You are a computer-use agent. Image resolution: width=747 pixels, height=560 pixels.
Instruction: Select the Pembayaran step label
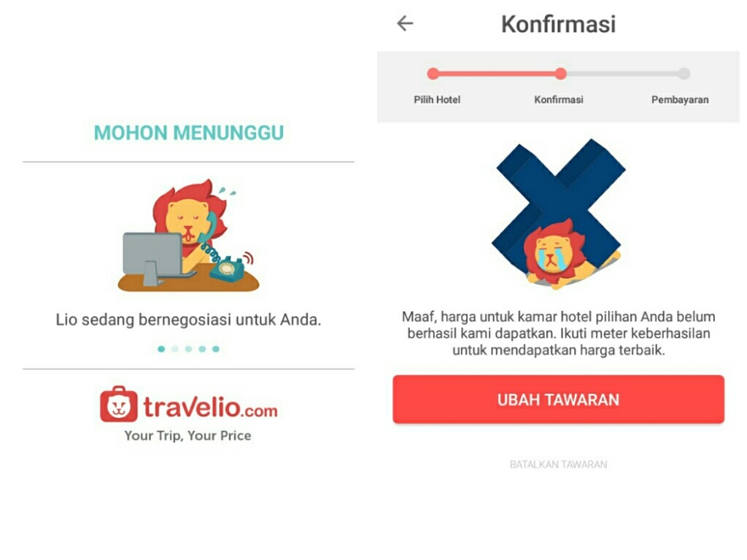[680, 99]
